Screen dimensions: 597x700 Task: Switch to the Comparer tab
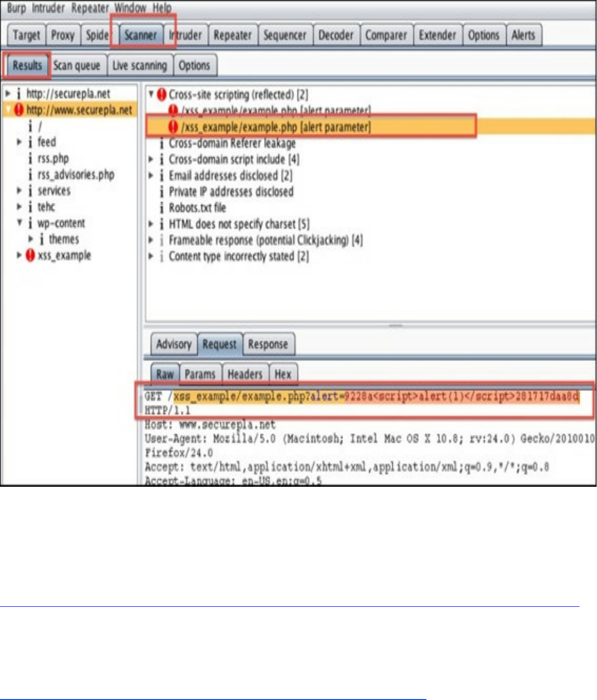coord(386,35)
